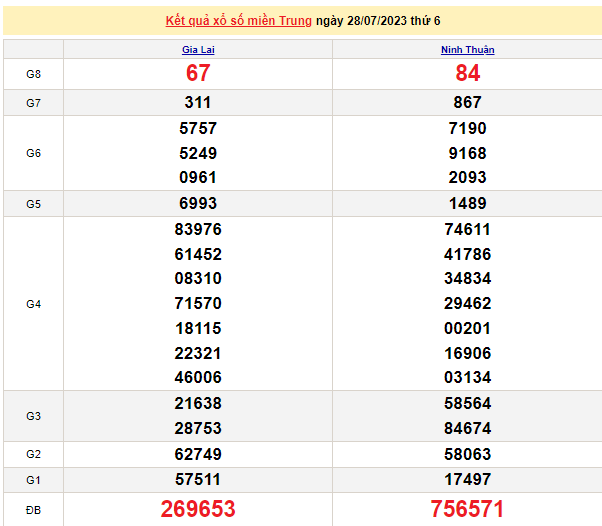Click G4 number 00201
Viewport: 602px width, 526px height.
click(467, 328)
